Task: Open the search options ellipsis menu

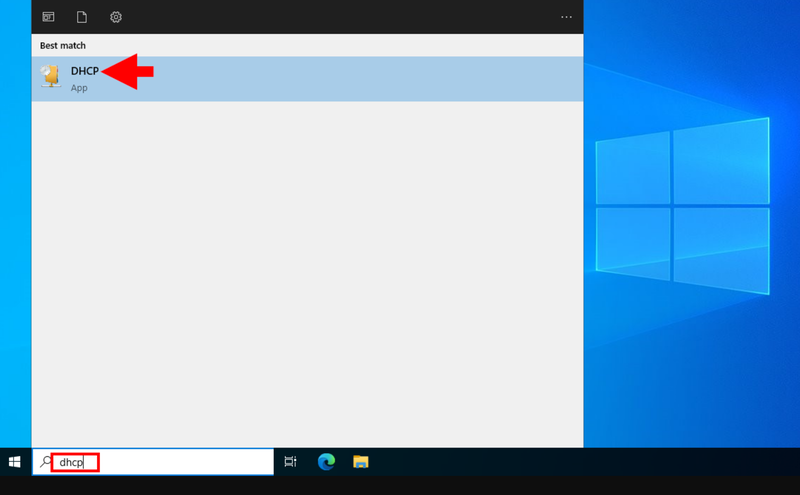Action: tap(566, 17)
